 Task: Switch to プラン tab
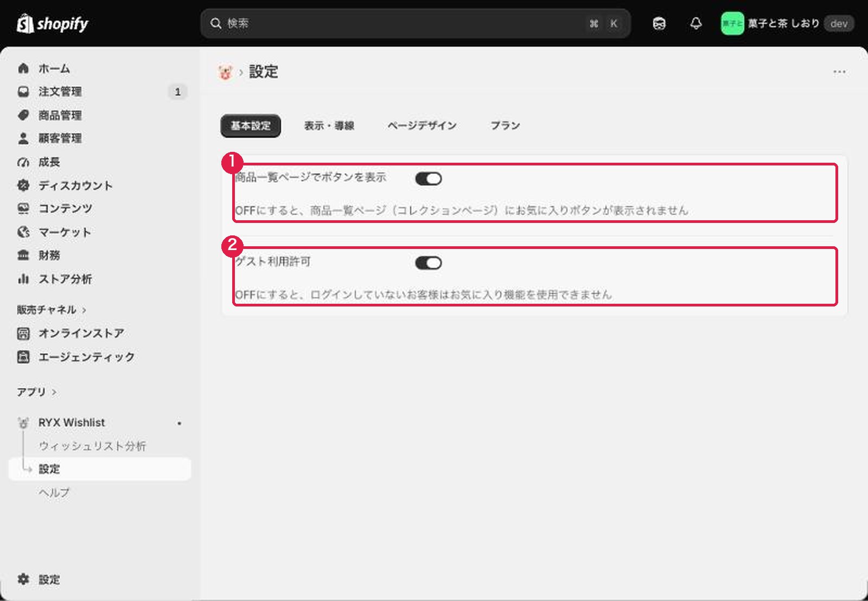[506, 126]
